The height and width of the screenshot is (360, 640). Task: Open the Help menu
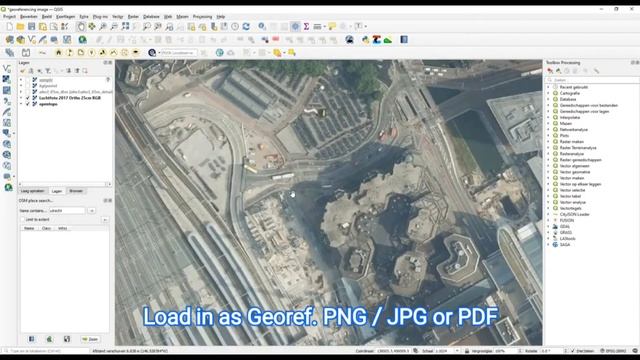coord(221,17)
